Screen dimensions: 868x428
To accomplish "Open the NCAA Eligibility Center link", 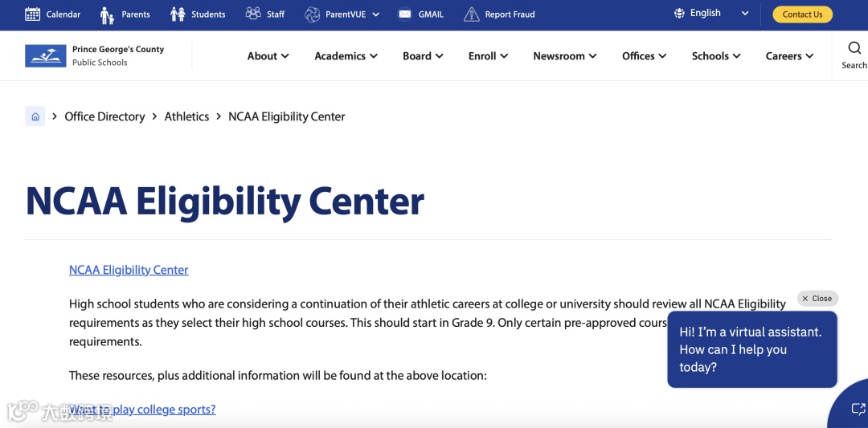I will (x=129, y=270).
